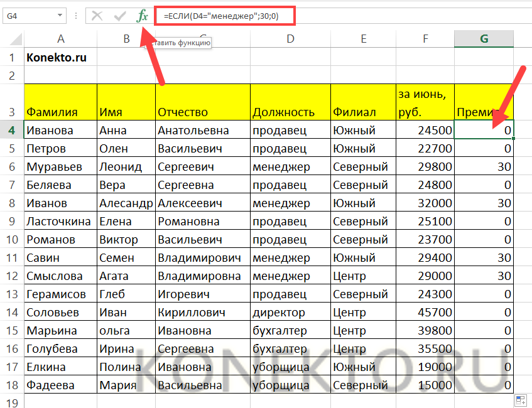Click inside the Name Box showing G4
The image size is (532, 408).
pos(28,16)
